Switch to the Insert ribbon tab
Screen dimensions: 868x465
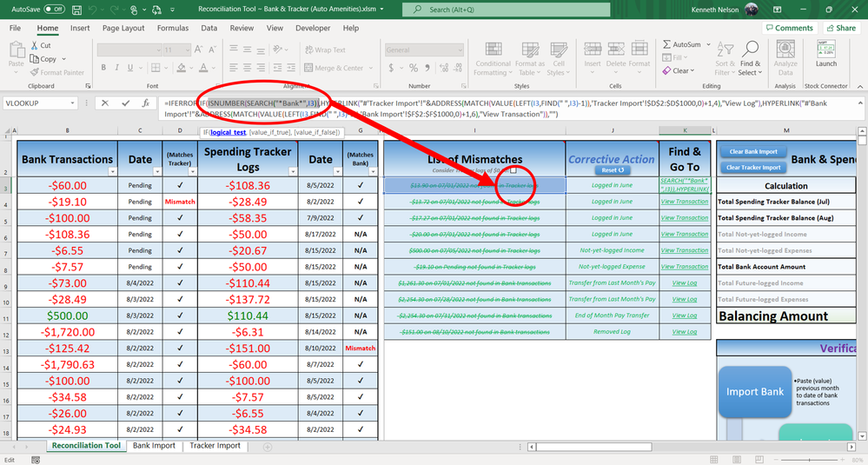[x=80, y=28]
